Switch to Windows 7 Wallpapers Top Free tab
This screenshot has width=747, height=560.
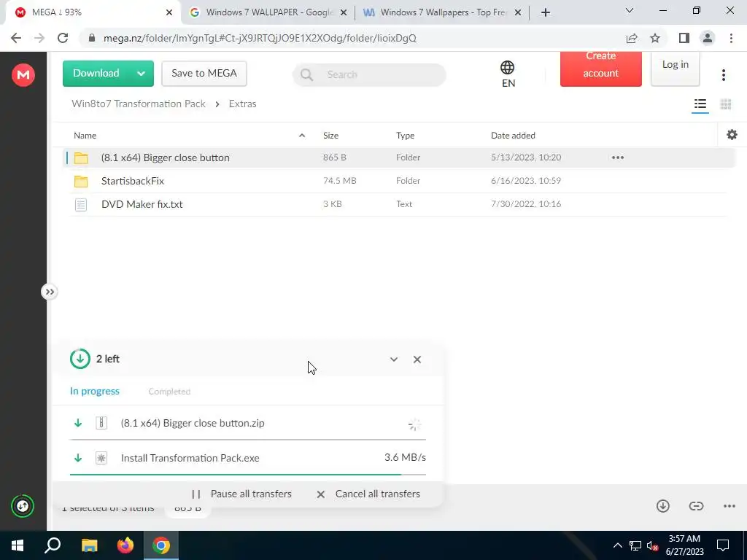443,12
